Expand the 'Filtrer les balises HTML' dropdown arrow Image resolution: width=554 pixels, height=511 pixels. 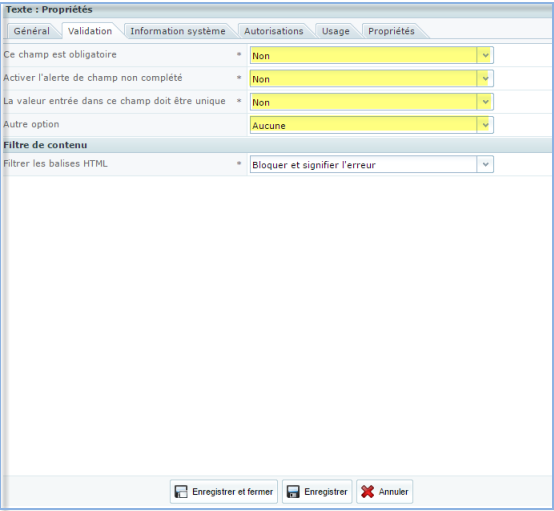pos(485,164)
